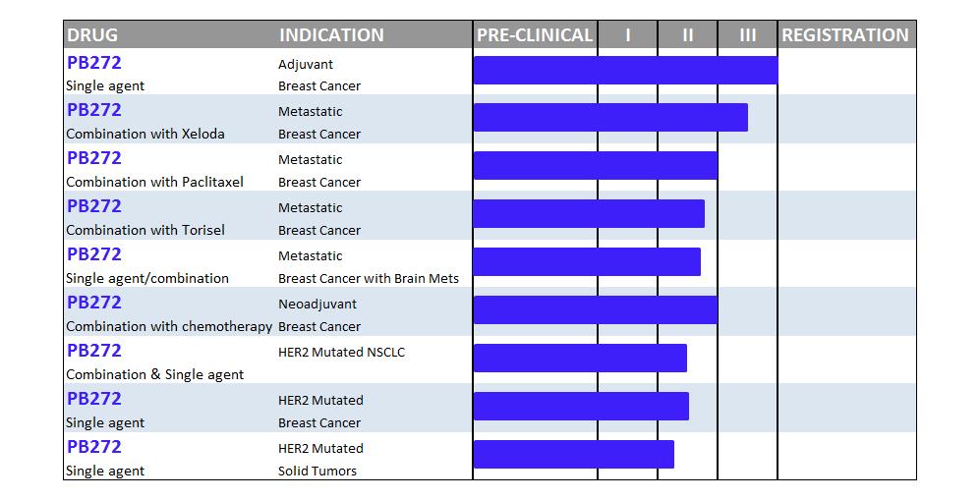Click the Combination with Paclitaxel label
Image resolution: width=980 pixels, height=500 pixels.
(x=154, y=182)
